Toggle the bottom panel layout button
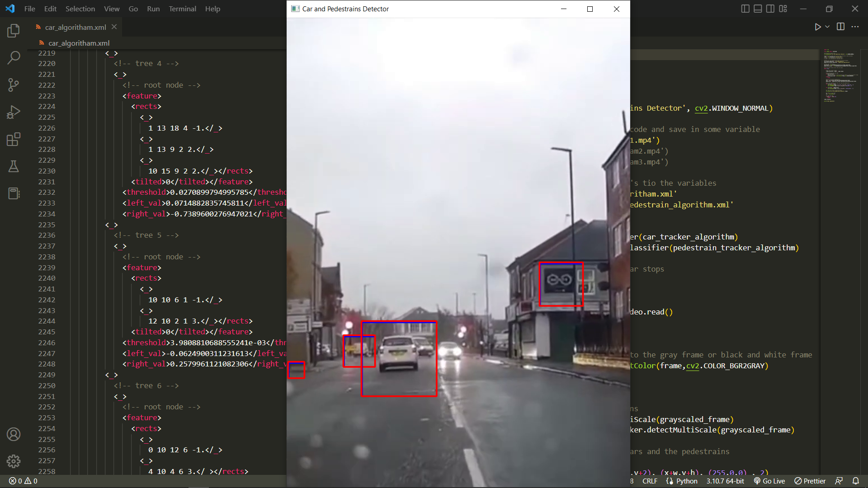This screenshot has height=488, width=868. [x=758, y=9]
